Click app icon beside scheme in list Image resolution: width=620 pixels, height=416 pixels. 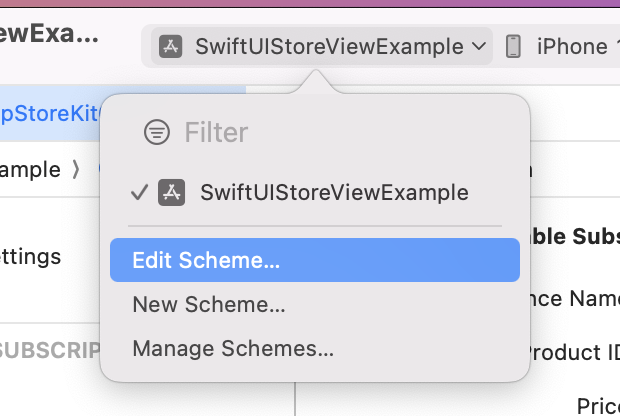[172, 193]
